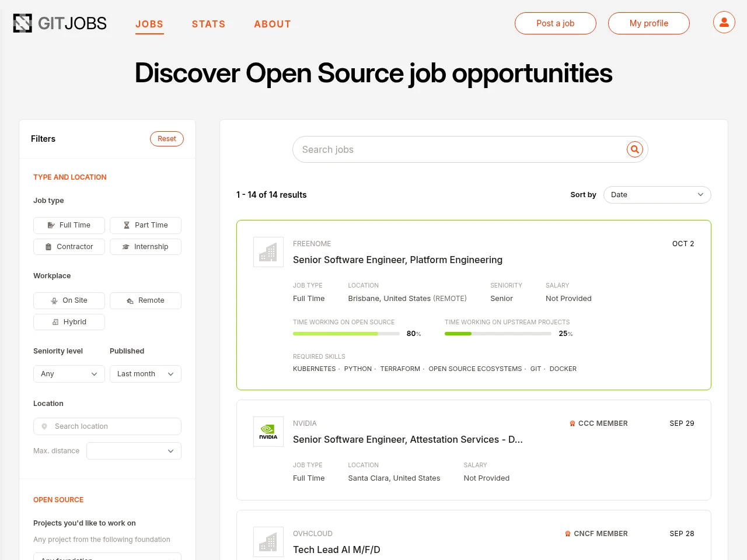Click the TERRAFORM skill tag
Image resolution: width=747 pixels, height=560 pixels.
400,369
